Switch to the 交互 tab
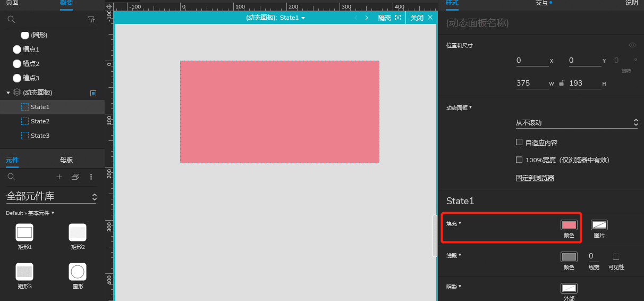 tap(541, 3)
